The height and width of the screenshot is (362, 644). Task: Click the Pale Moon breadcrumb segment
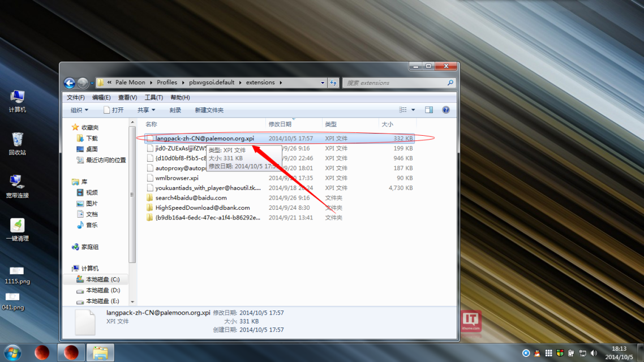tap(130, 83)
